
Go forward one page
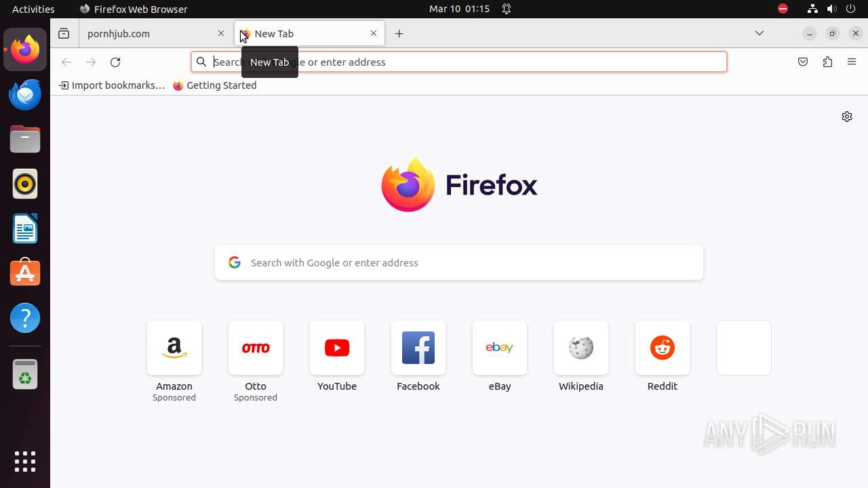pyautogui.click(x=91, y=62)
